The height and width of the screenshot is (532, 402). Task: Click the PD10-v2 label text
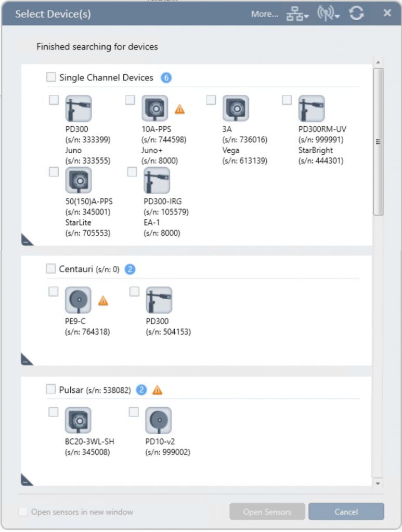(160, 442)
